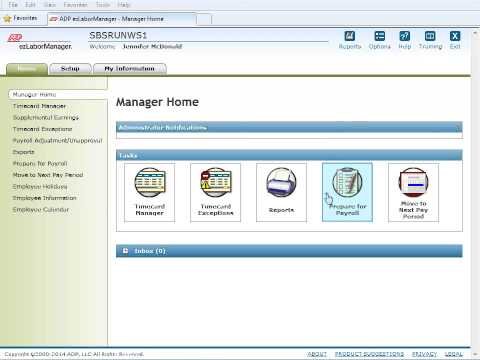Click the Manager Home page heading
This screenshot has width=480, height=360.
pos(157,102)
